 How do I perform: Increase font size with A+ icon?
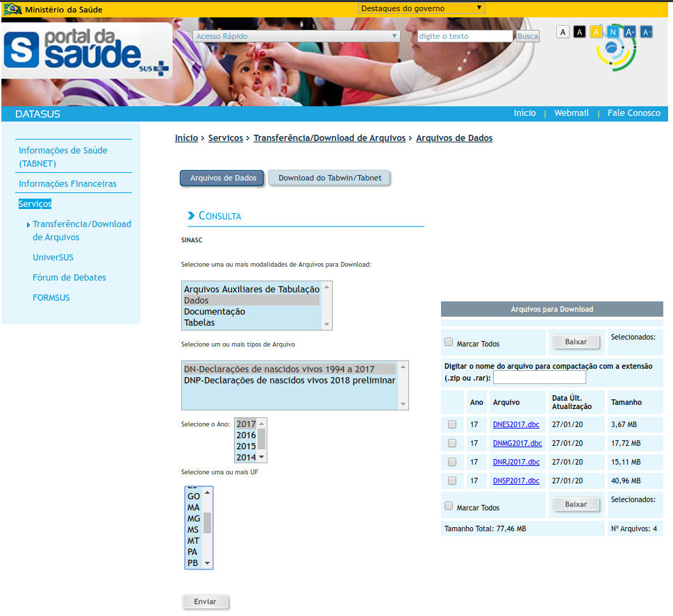pos(630,32)
